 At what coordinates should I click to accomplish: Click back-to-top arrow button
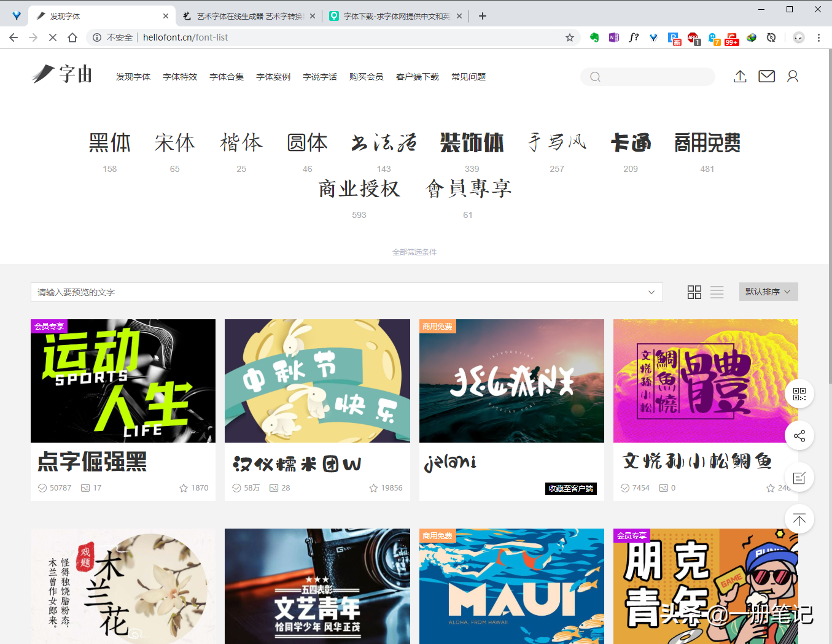tap(799, 520)
